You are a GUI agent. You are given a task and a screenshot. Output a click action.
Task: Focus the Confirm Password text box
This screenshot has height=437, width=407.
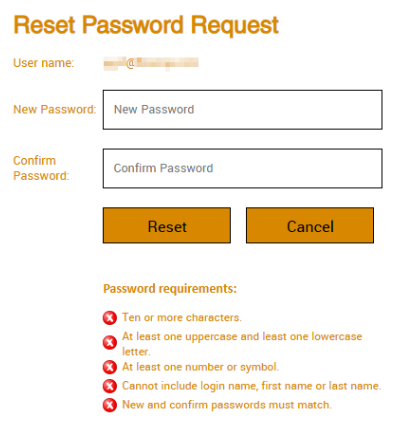[x=242, y=168]
